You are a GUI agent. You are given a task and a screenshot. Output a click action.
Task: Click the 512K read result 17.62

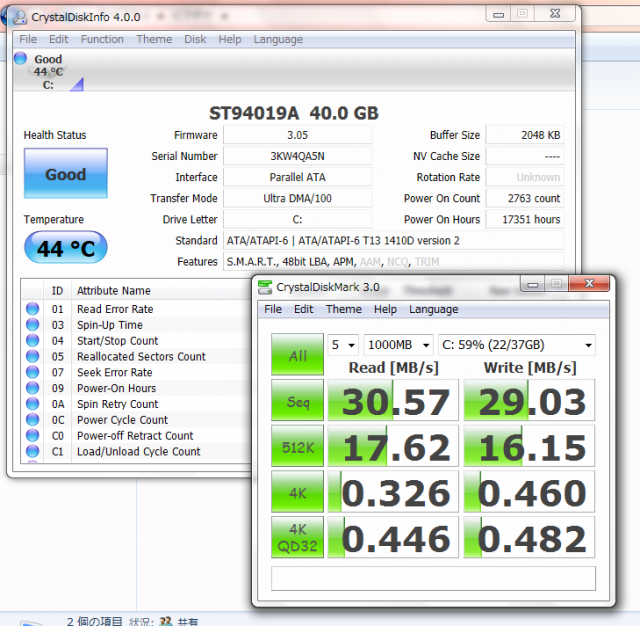pyautogui.click(x=393, y=446)
